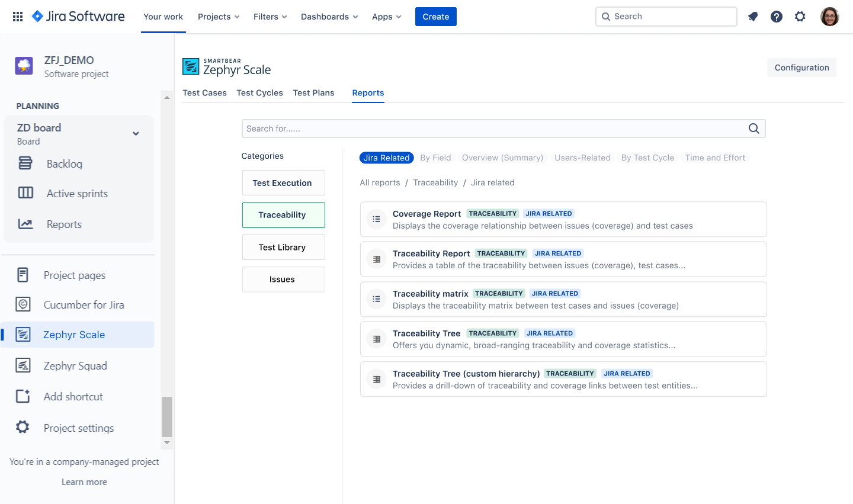Click the Jira related breadcrumb text
Screen dimensions: 853x504
(492, 182)
